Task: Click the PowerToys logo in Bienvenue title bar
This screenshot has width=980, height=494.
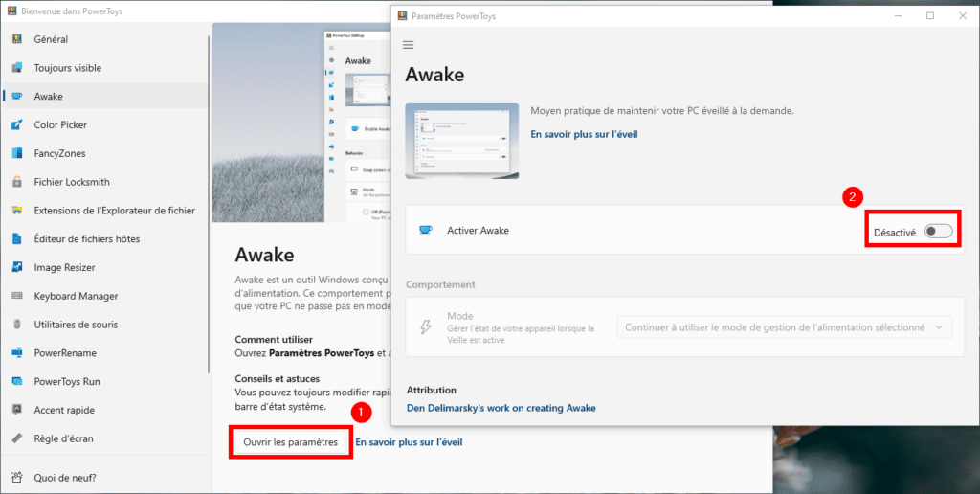Action: coord(11,11)
